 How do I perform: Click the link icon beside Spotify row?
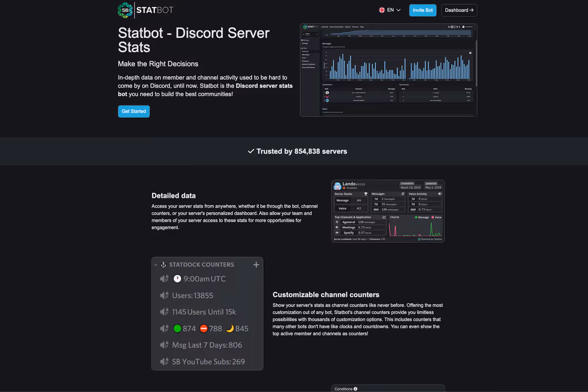tap(337, 233)
